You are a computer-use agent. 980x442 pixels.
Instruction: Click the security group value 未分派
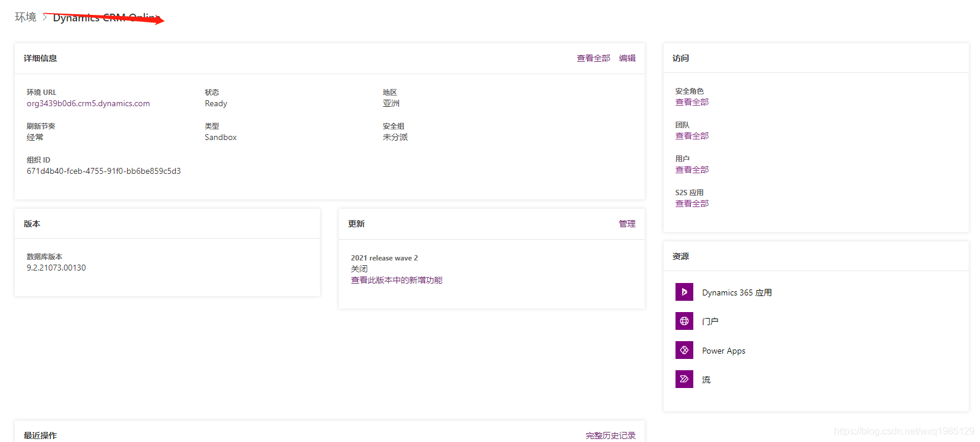tap(395, 137)
